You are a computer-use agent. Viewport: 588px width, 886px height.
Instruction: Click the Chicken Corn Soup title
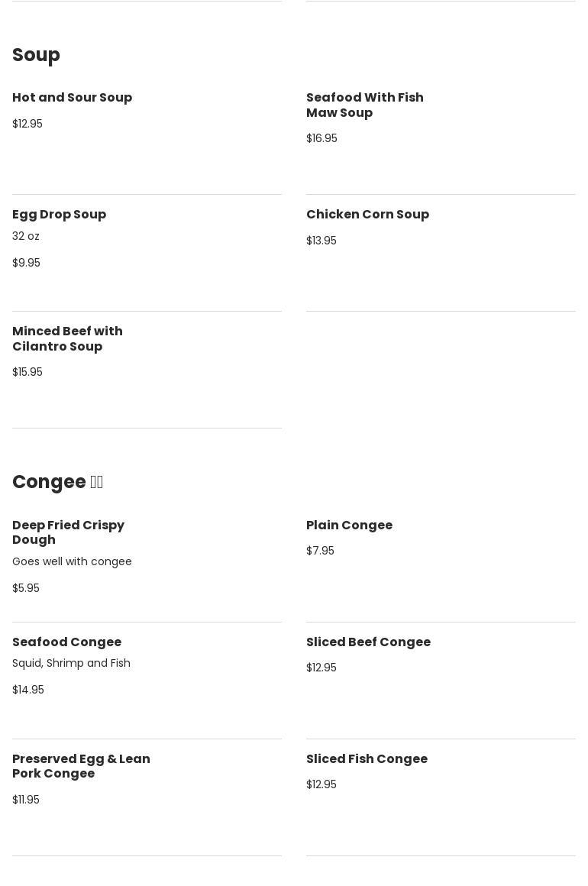[x=367, y=215]
